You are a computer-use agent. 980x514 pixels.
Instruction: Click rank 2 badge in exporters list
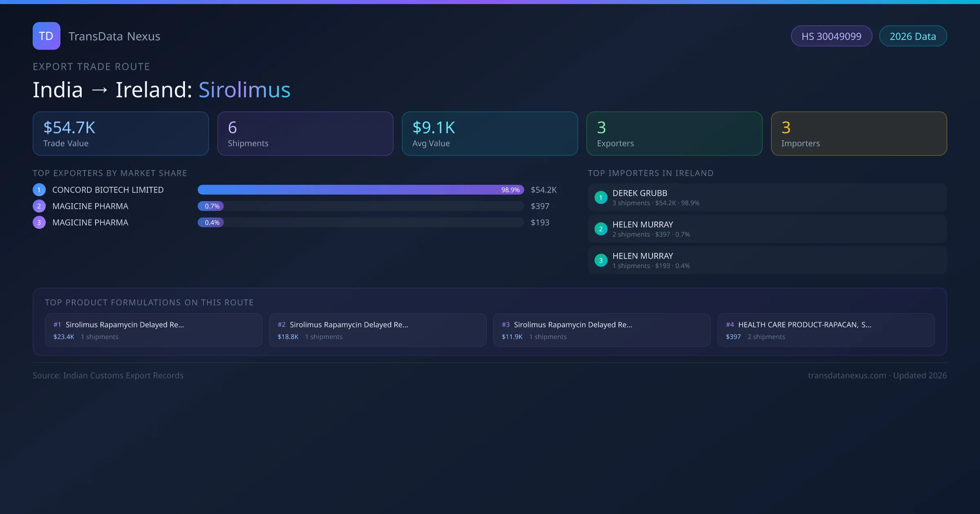point(39,206)
